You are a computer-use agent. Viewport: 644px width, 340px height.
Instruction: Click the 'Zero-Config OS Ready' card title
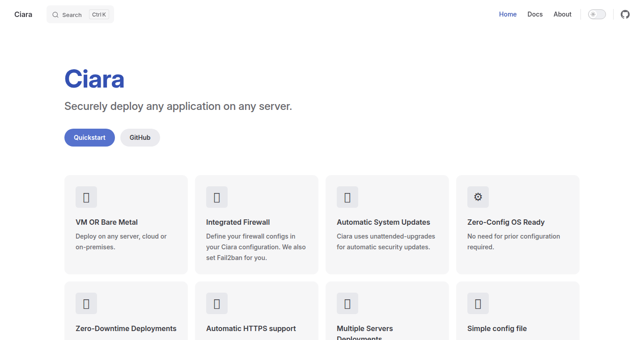(x=506, y=222)
